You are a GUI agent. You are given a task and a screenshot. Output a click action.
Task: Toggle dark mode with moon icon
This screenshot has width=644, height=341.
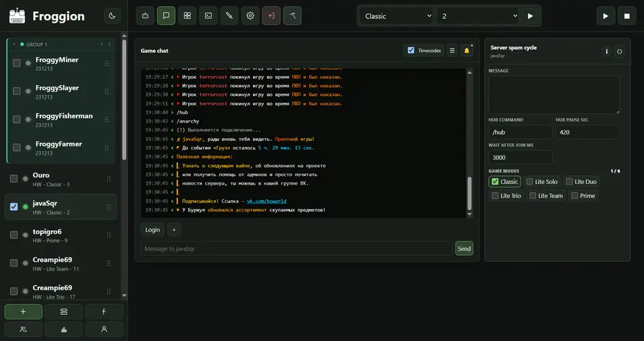click(x=112, y=16)
